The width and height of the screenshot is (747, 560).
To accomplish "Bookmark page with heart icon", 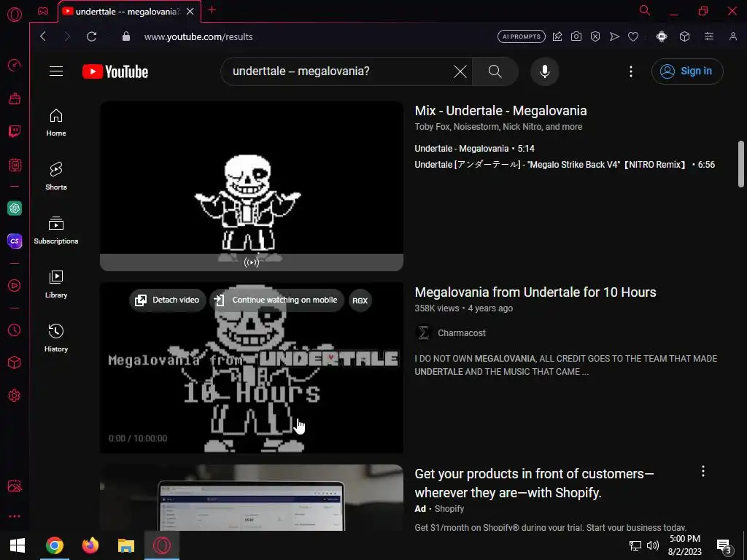I will click(633, 36).
